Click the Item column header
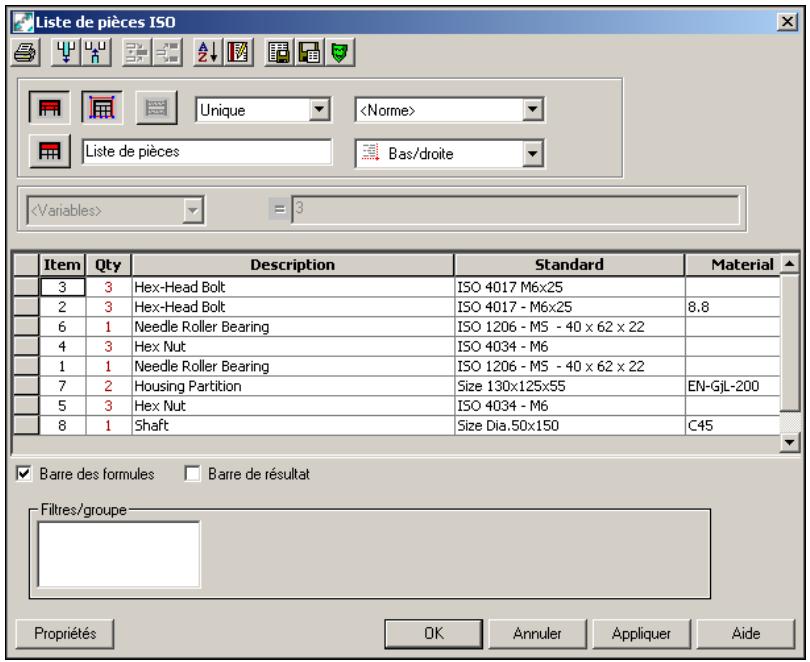The height and width of the screenshot is (662, 810). click(x=63, y=265)
